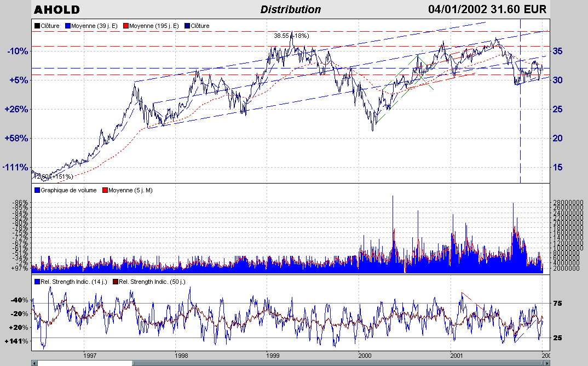Click the 75 RSI axis label
Screen dimensions: 588x366
click(x=558, y=304)
